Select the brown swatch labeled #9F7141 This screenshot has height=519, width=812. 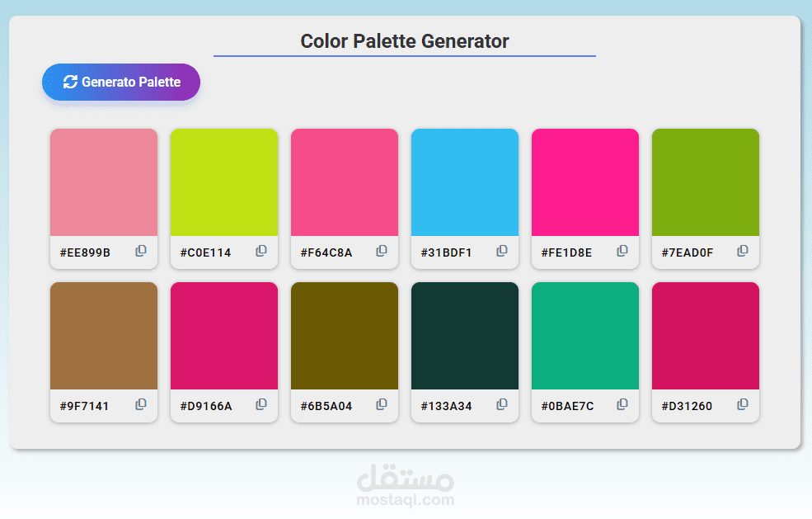pyautogui.click(x=103, y=335)
